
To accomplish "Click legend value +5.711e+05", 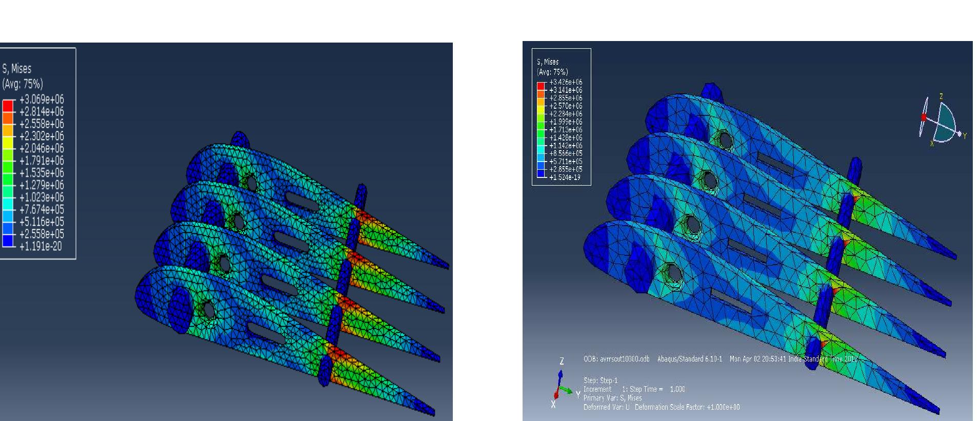I will tap(566, 162).
